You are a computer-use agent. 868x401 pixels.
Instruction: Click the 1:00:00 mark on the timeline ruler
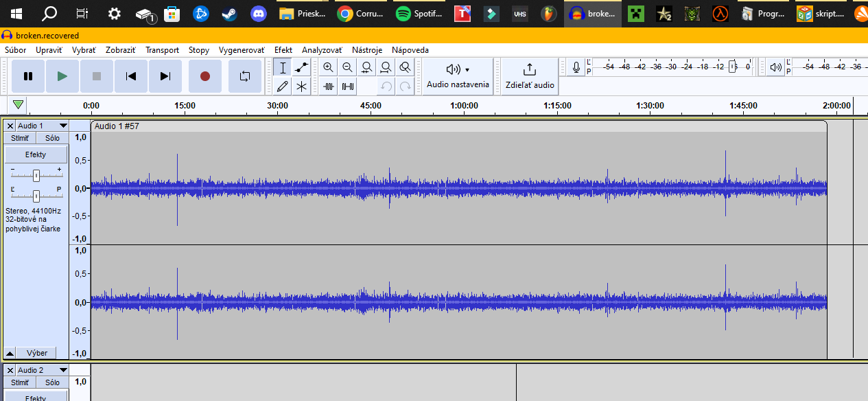point(464,106)
